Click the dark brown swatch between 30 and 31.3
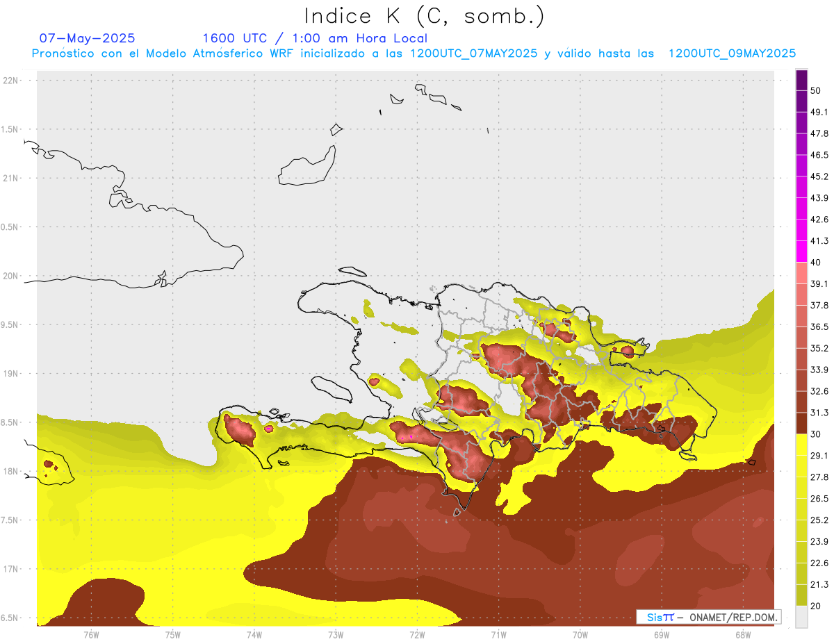The image size is (834, 644). (801, 423)
